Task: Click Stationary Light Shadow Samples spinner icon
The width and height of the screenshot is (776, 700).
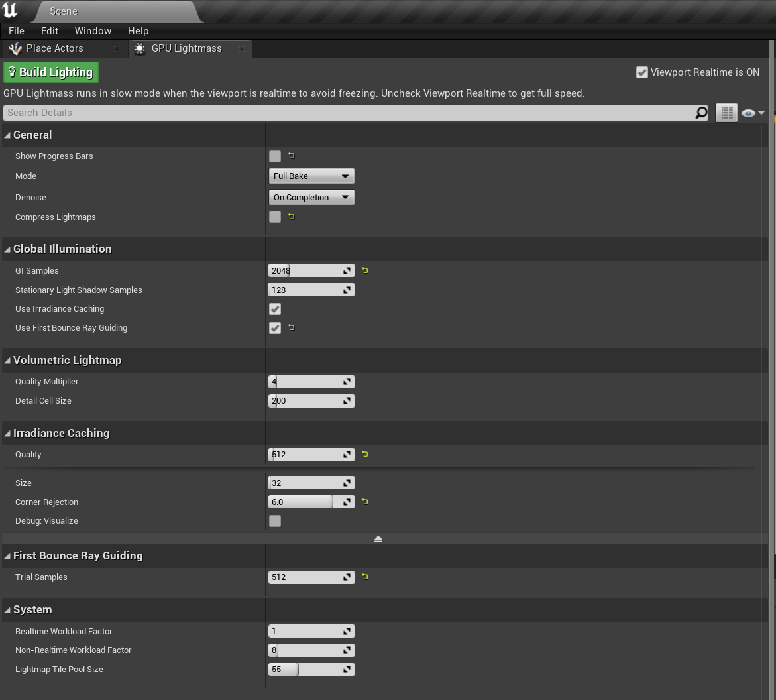Action: pyautogui.click(x=347, y=290)
